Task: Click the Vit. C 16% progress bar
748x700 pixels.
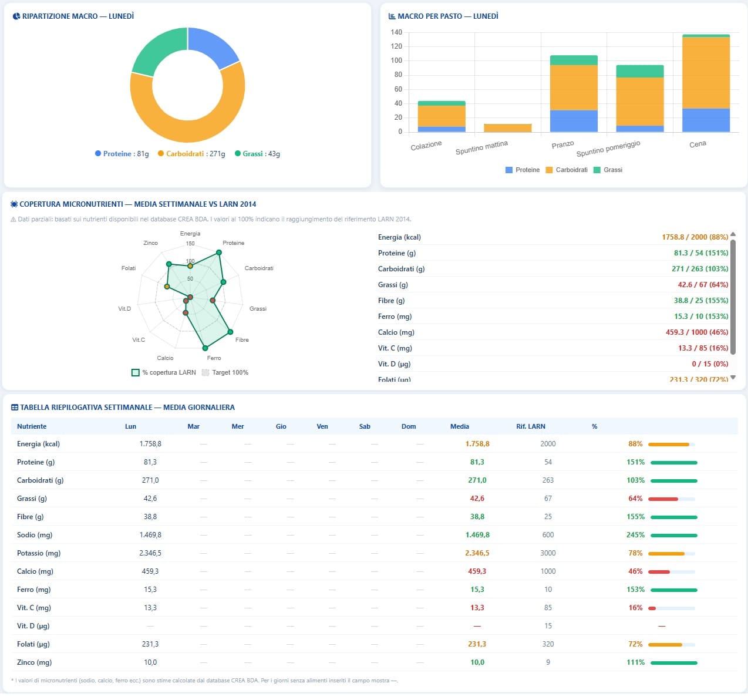Action: 672,608
